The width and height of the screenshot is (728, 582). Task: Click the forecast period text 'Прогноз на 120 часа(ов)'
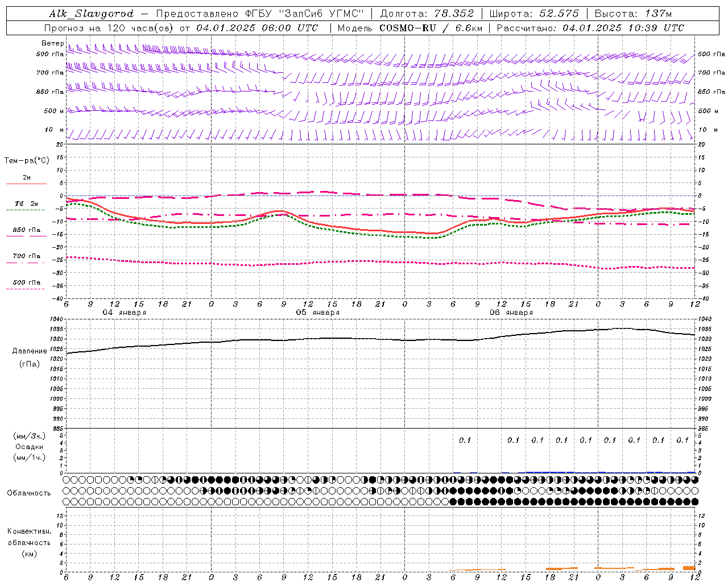(x=110, y=28)
